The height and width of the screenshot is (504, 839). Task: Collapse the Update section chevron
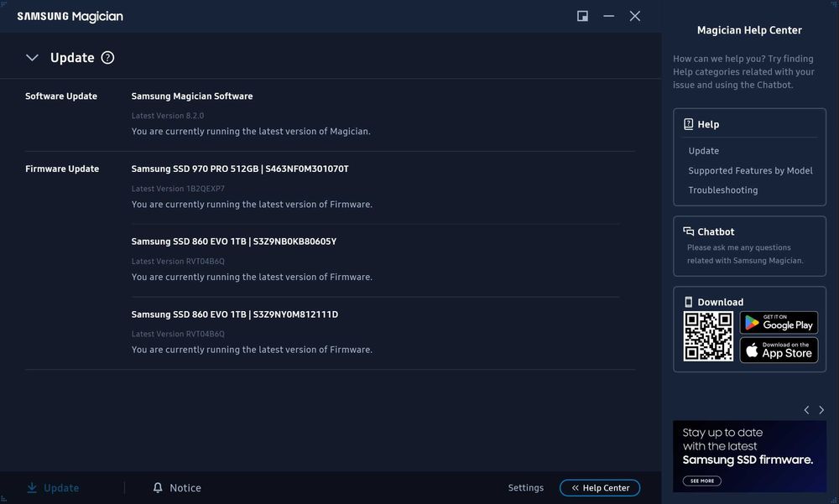point(32,58)
